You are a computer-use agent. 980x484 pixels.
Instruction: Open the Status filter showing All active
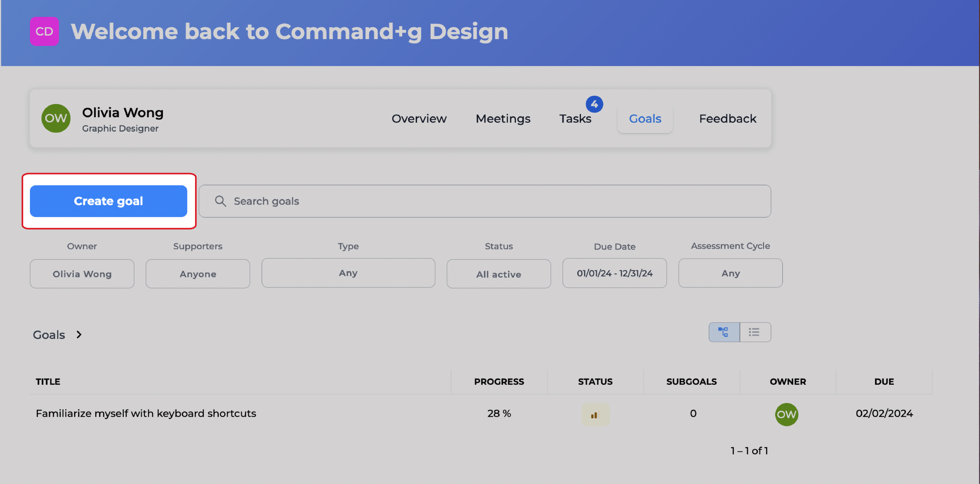click(x=498, y=274)
